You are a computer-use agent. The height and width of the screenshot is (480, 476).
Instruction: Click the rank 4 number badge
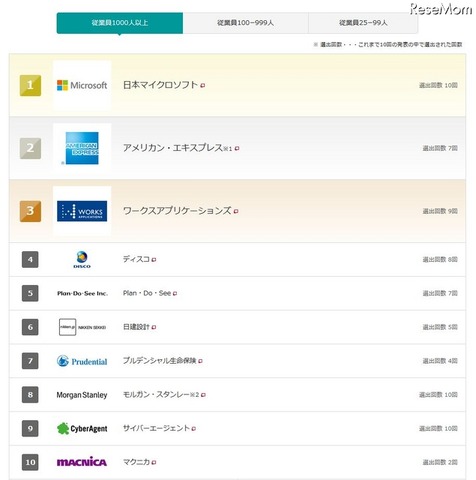pos(30,260)
